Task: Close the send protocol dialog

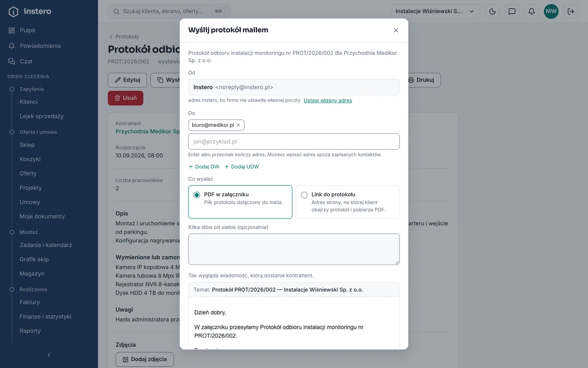Action: 396,30
